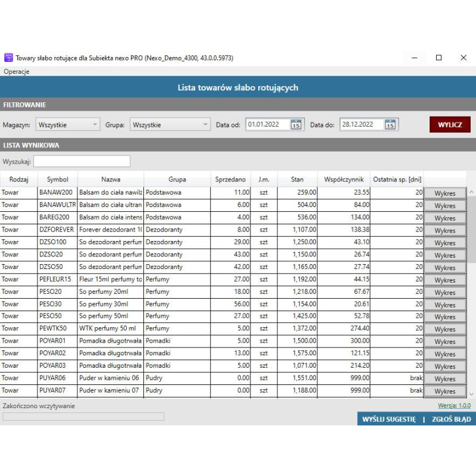
Task: Open the Wersja 1.0.0 link
Action: click(454, 405)
